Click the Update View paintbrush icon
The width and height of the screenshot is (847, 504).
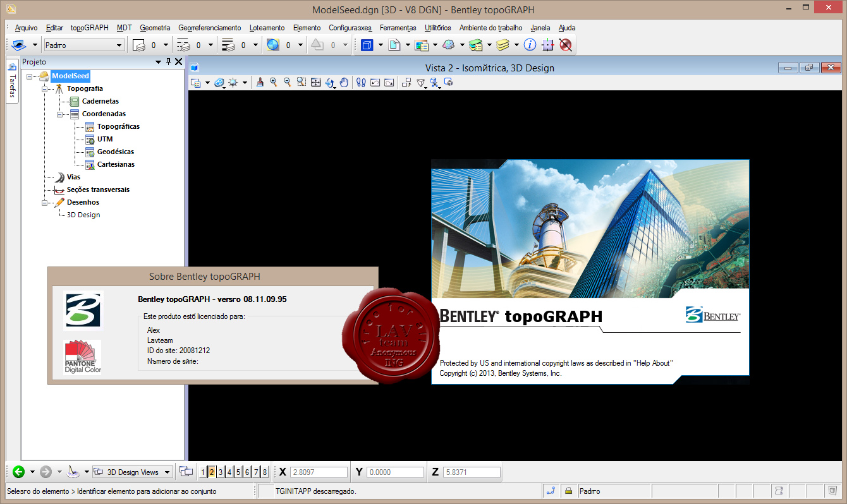(x=259, y=83)
